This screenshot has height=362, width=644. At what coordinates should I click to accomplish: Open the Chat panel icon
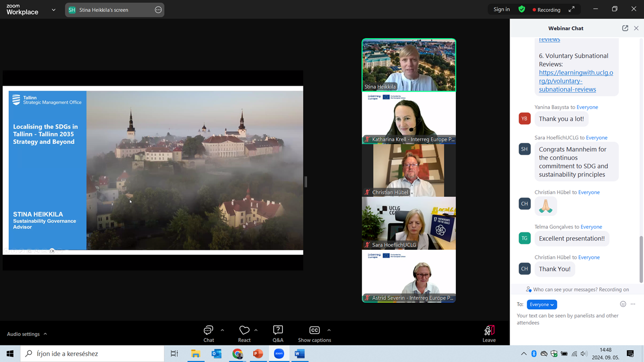tap(208, 330)
